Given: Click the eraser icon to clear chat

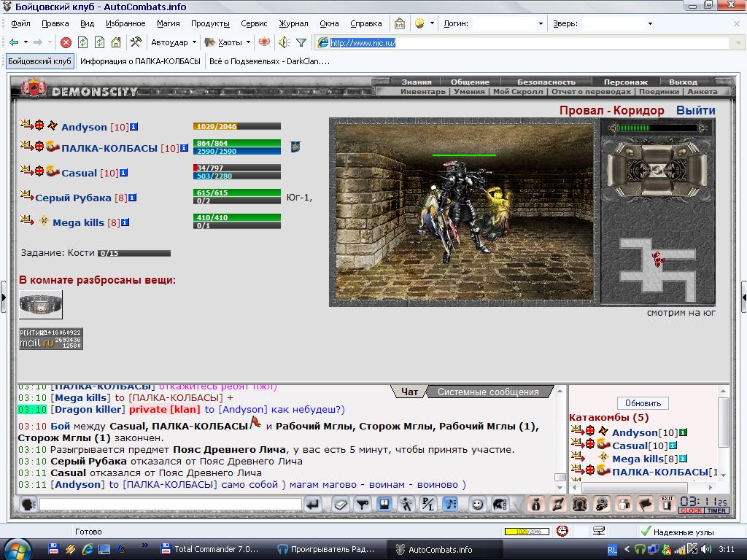Looking at the screenshot, I should pos(340,505).
